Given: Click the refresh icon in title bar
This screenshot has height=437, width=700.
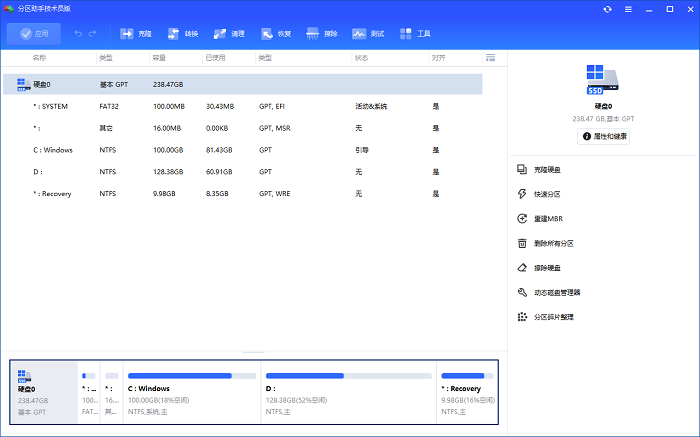Looking at the screenshot, I should (x=607, y=9).
